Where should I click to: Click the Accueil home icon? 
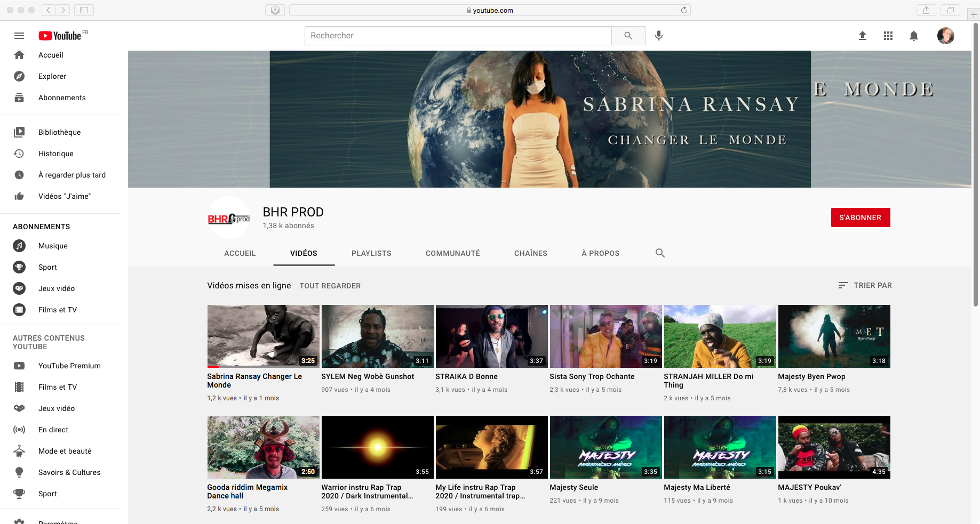point(19,55)
